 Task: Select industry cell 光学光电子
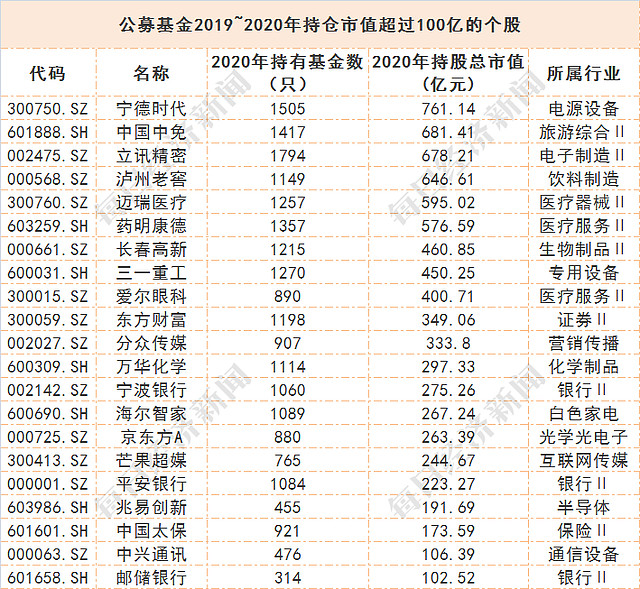pyautogui.click(x=584, y=437)
